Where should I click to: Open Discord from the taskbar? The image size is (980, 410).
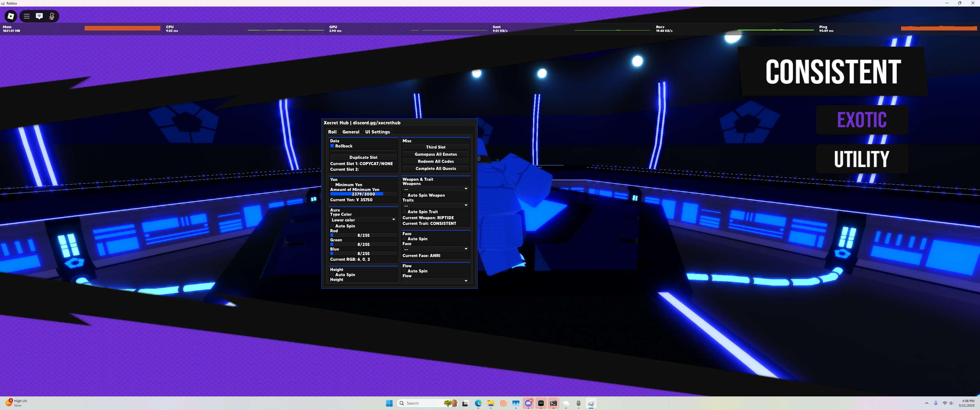tap(528, 403)
